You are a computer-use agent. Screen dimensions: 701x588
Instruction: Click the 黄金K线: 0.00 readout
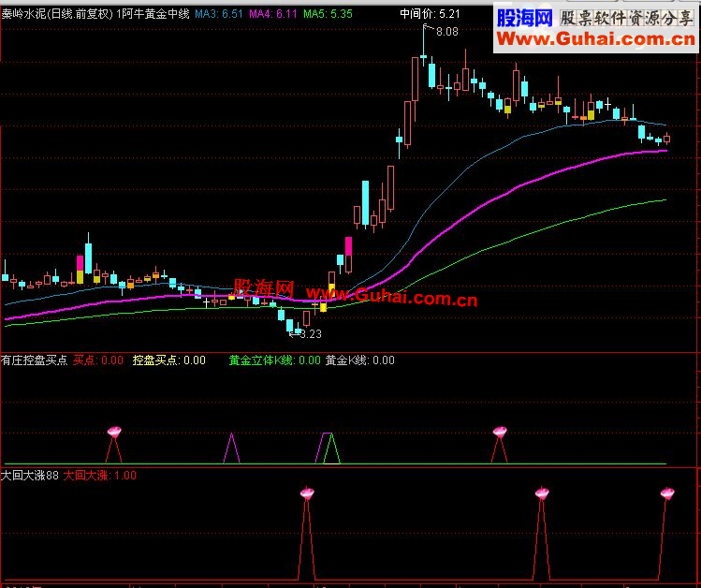tap(360, 360)
